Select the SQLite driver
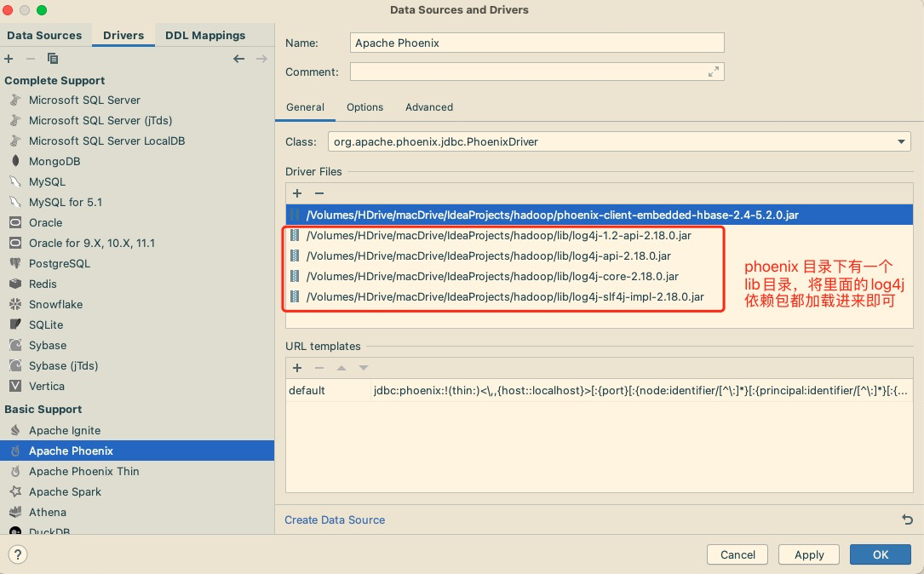This screenshot has width=924, height=574. [137, 324]
